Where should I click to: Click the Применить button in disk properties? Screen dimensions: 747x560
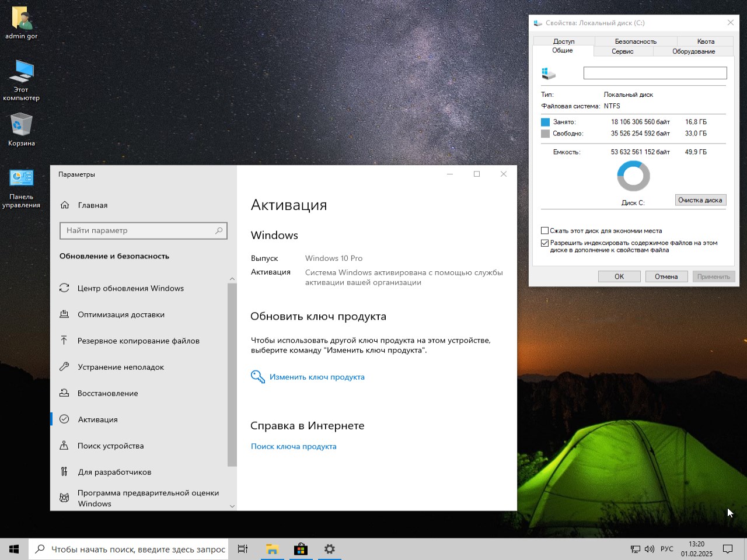[713, 276]
